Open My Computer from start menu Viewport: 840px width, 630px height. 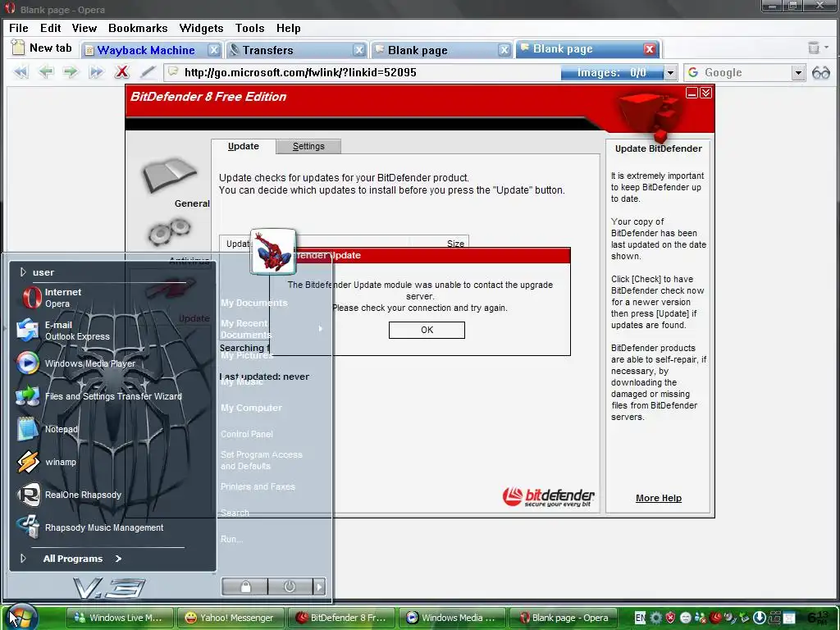[251, 408]
